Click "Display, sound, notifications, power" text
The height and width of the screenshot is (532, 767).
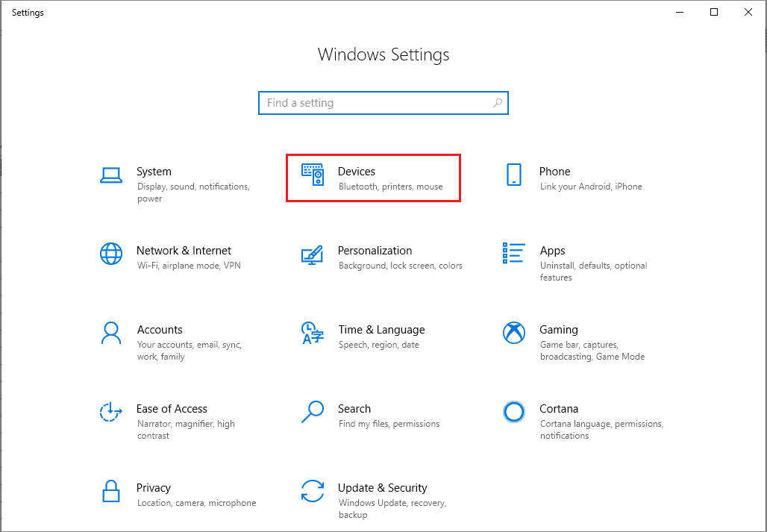pos(193,193)
